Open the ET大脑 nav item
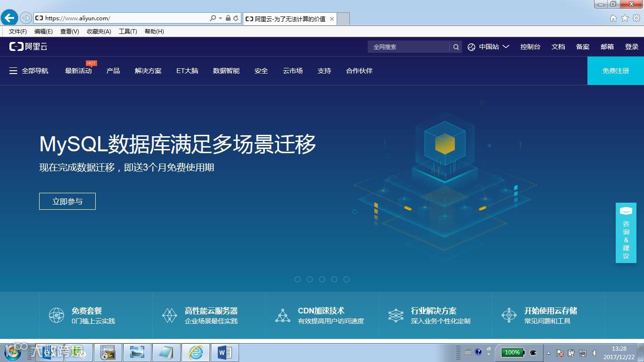644x362 pixels. click(187, 71)
